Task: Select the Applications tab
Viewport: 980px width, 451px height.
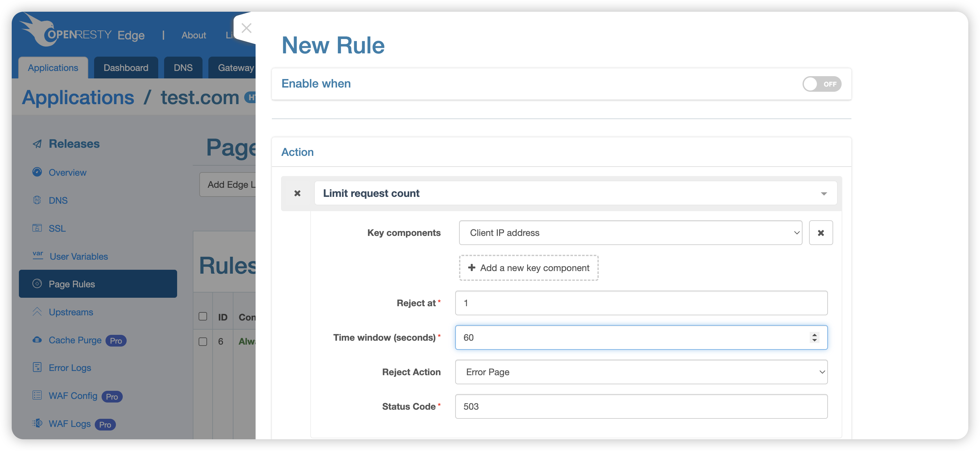Action: pos(53,67)
